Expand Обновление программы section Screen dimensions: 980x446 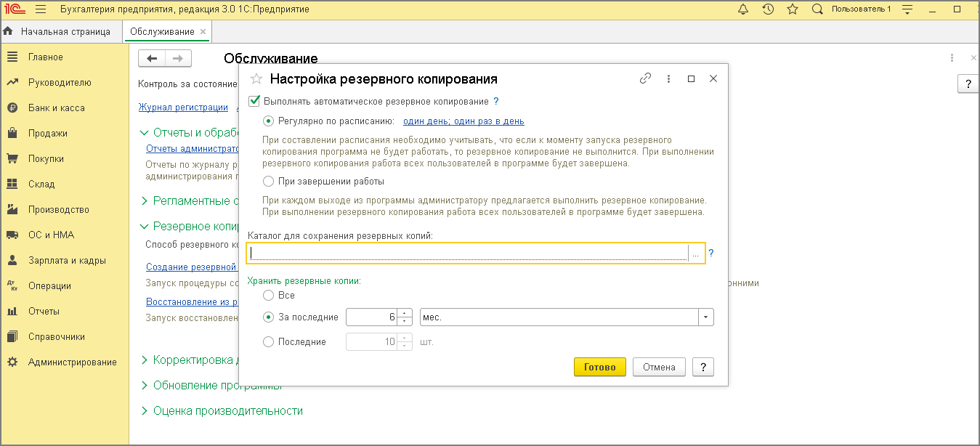pos(144,385)
